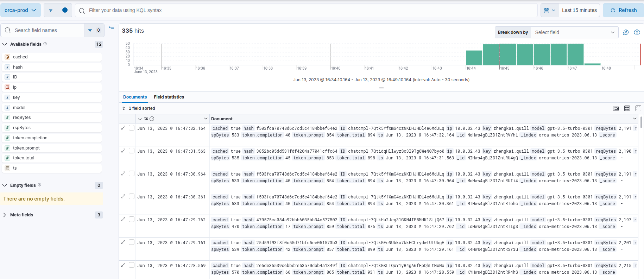Image resolution: width=644 pixels, height=279 pixels.
Task: Click the chart settings gear icon
Action: click(x=637, y=32)
